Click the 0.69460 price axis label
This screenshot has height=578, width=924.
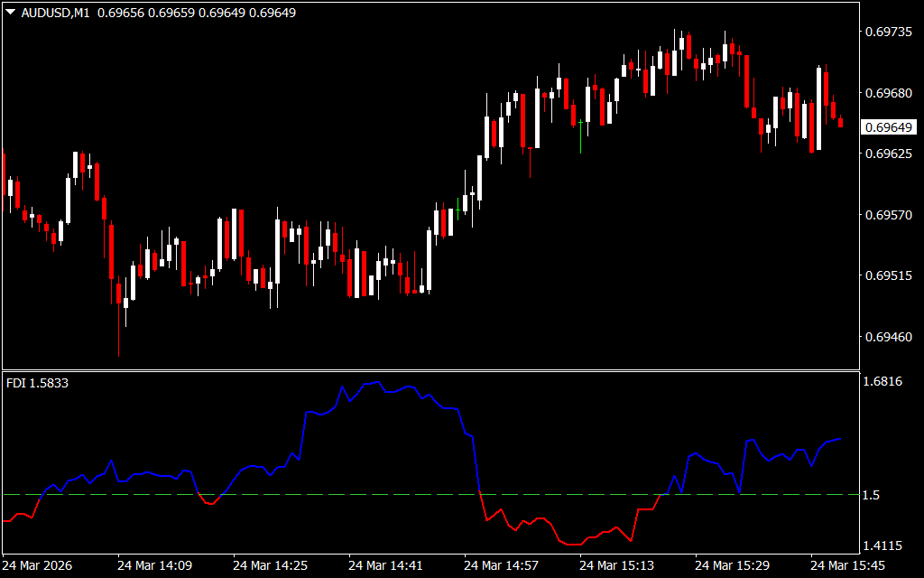pos(889,337)
